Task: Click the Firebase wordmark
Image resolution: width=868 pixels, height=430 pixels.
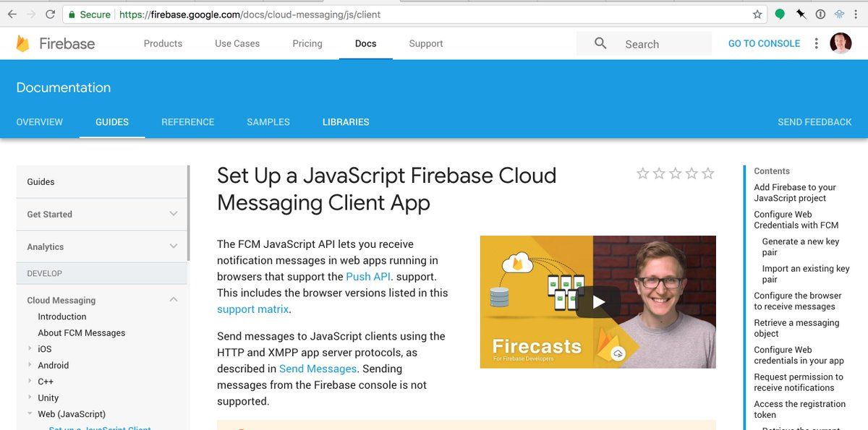Action: [67, 43]
